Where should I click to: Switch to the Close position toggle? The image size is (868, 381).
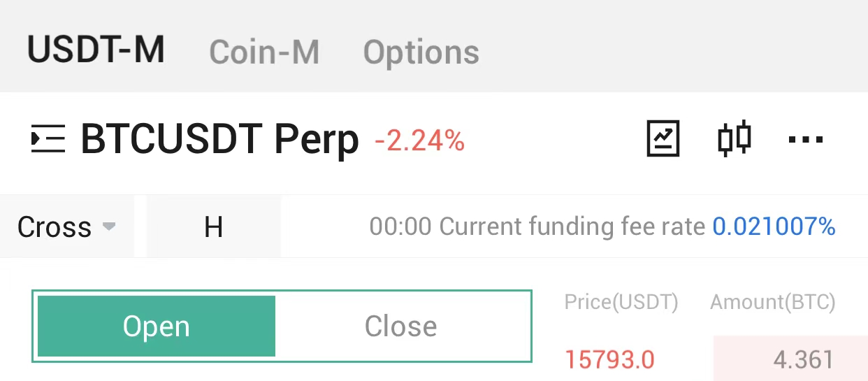[401, 326]
